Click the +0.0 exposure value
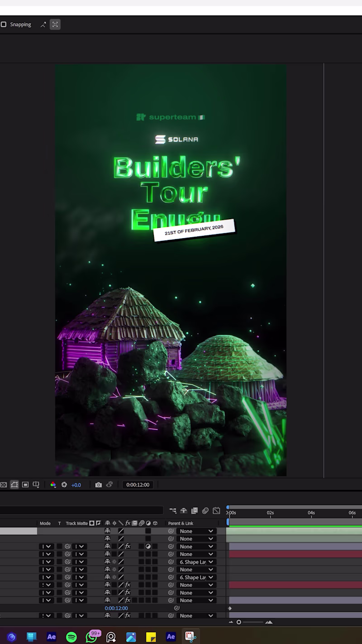Viewport: 362px width, 644px height. click(x=76, y=485)
